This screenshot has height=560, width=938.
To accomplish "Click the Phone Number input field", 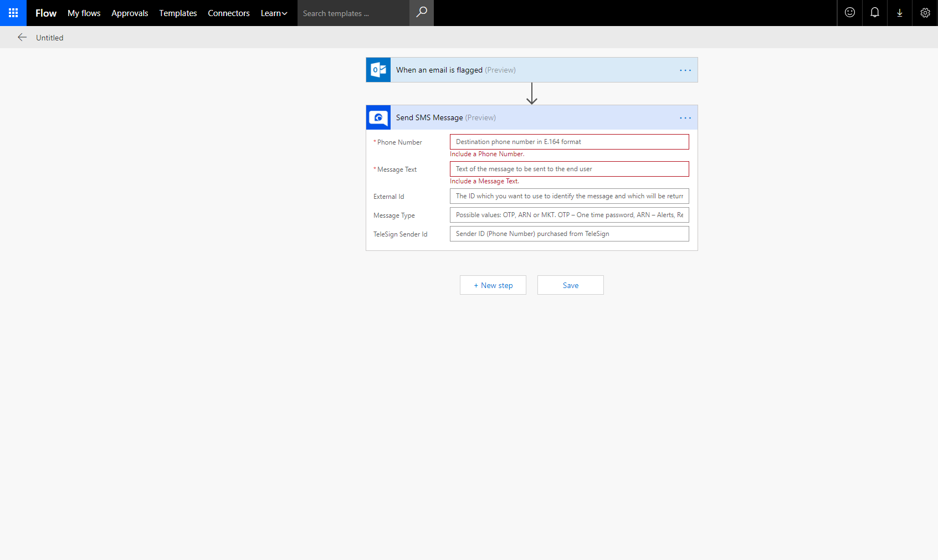I will tap(569, 142).
